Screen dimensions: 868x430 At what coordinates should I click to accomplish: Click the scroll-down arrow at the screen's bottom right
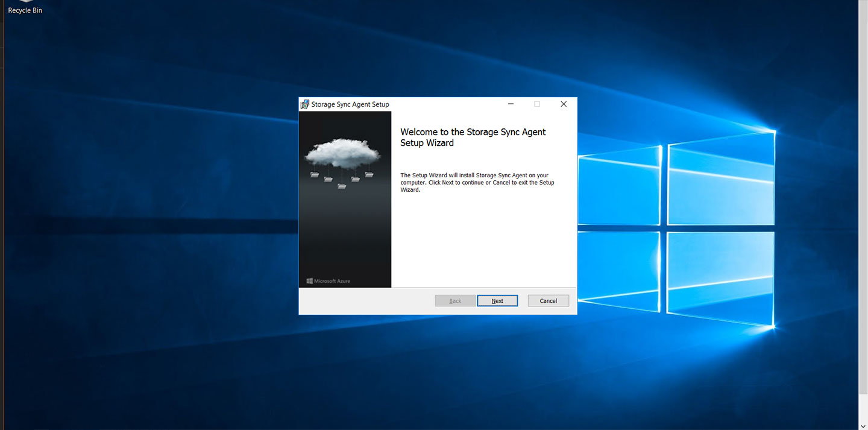[863, 425]
